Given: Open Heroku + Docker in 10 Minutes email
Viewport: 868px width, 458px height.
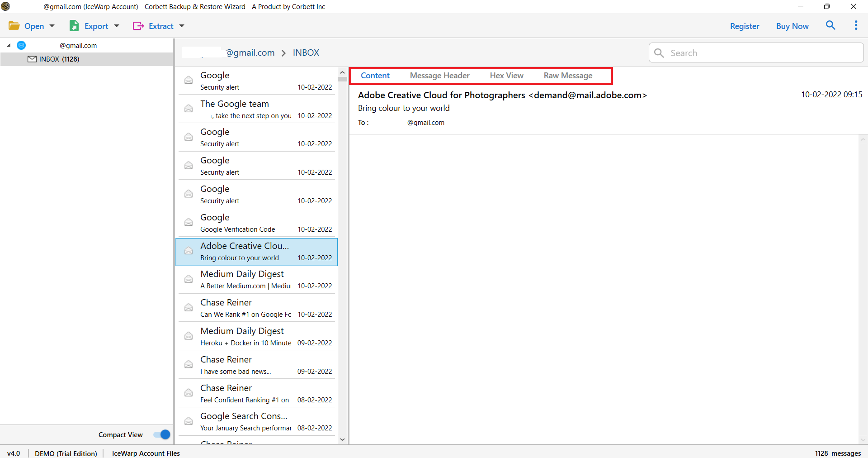Looking at the screenshot, I should click(x=256, y=337).
